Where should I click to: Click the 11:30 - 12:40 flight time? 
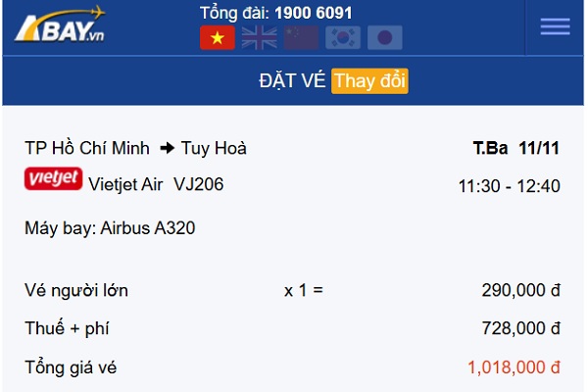coord(510,185)
